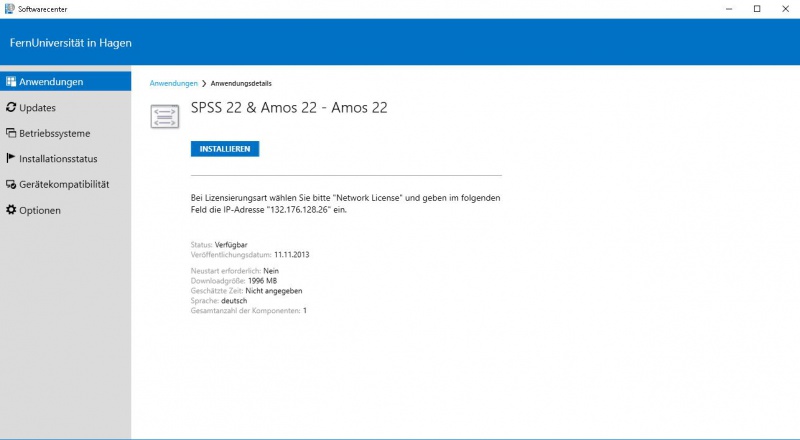The width and height of the screenshot is (800, 440).
Task: Click the "Network License" instruction text
Action: (367, 198)
